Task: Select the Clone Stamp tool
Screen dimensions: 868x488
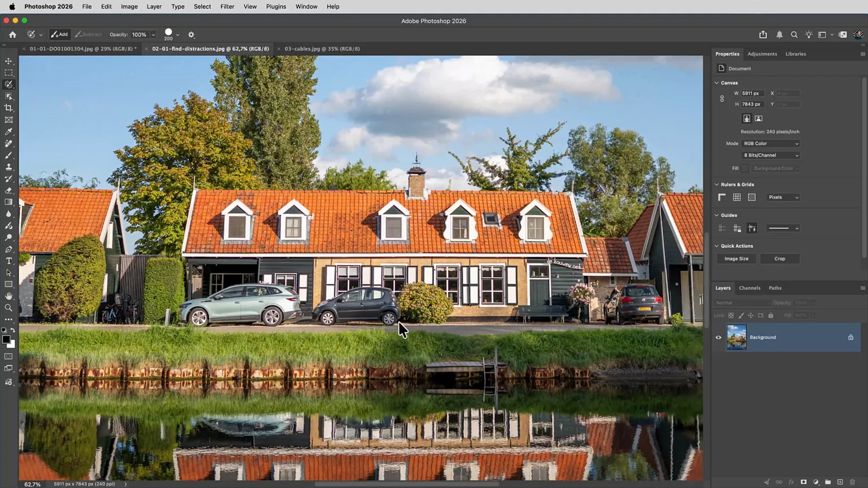Action: pos(9,167)
